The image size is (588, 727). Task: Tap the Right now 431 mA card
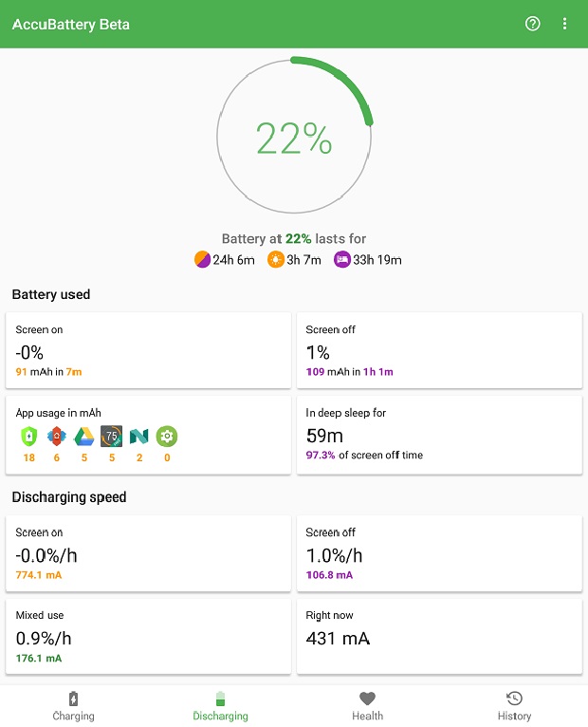439,636
